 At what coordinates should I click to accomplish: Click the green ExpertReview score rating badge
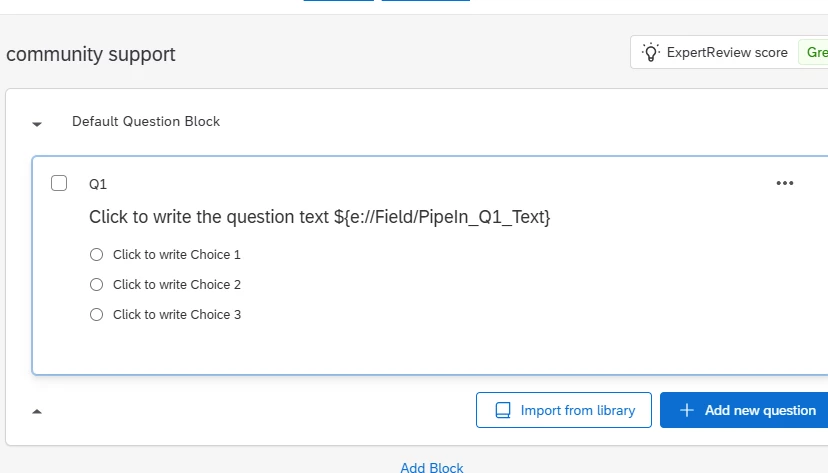tap(815, 52)
